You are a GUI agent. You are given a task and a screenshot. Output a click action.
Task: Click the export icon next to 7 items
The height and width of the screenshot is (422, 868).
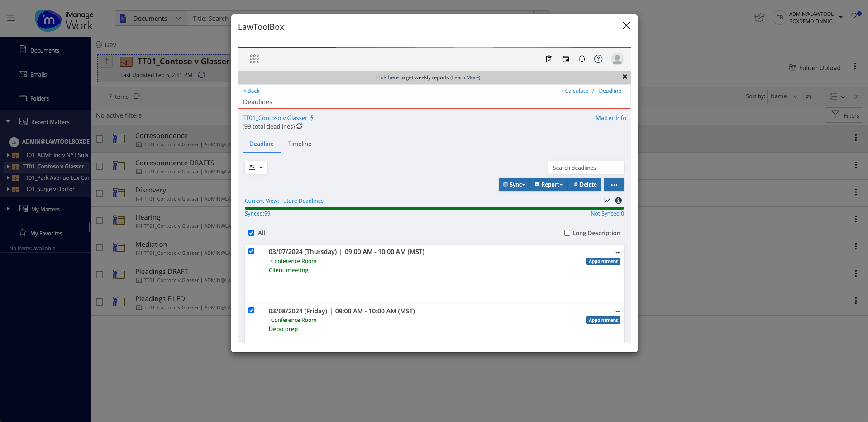coord(137,96)
